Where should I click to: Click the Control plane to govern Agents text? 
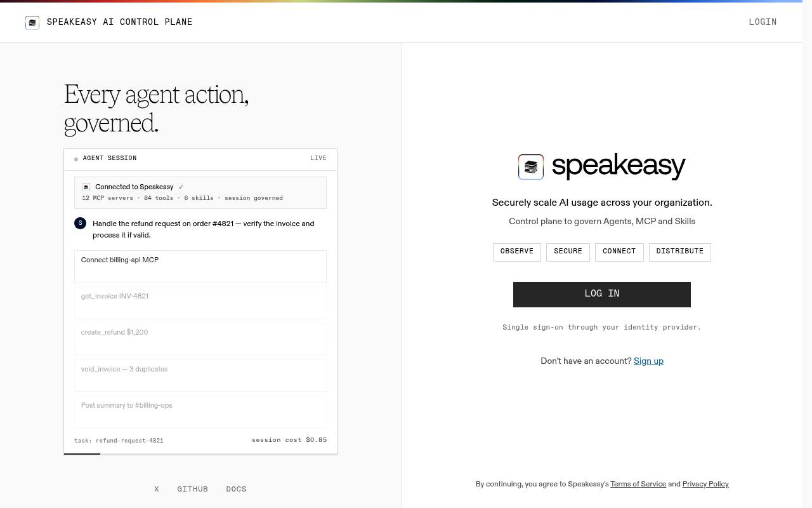click(602, 222)
